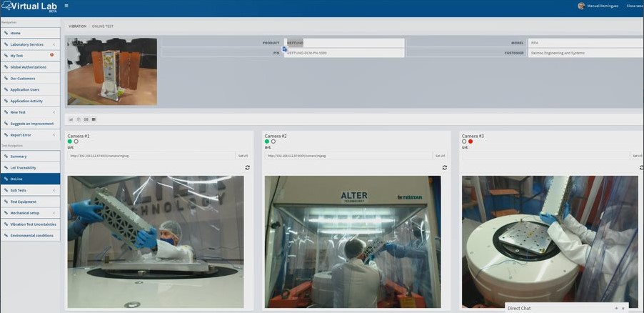The width and height of the screenshot is (644, 313).
Task: Refresh the Camera #2 feed
Action: [x=445, y=167]
